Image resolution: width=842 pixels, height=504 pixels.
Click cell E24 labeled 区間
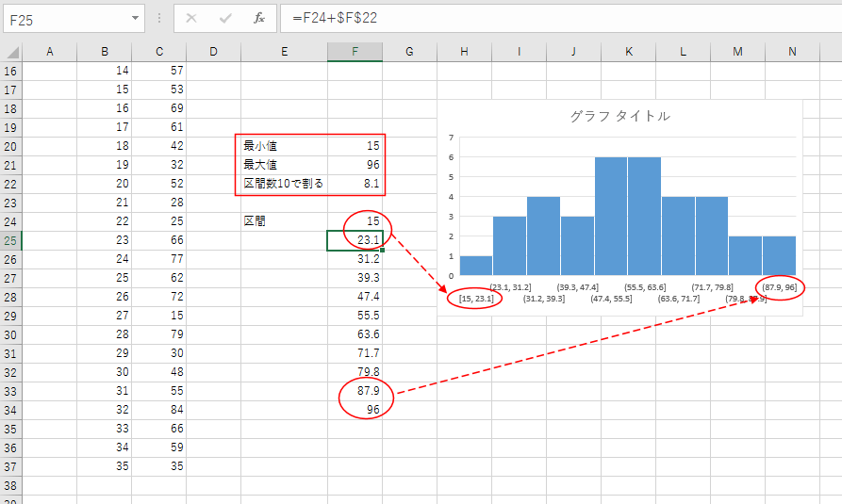(x=284, y=221)
